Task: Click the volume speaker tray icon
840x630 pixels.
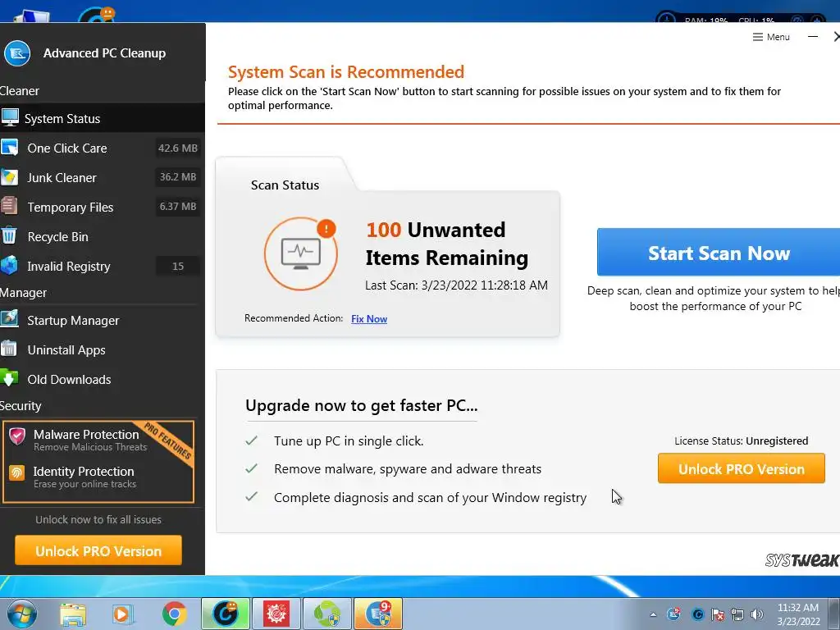Action: (x=756, y=614)
